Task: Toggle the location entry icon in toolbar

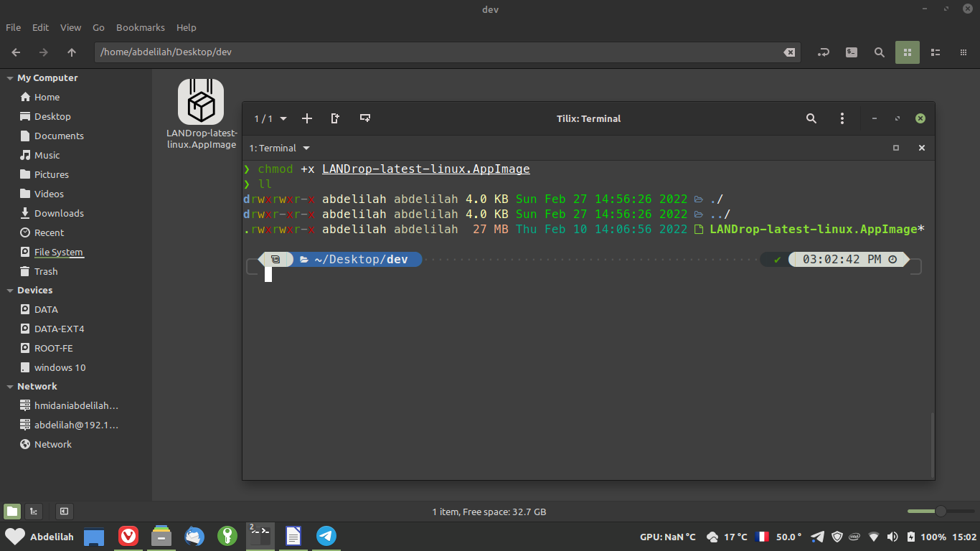Action: 824,52
